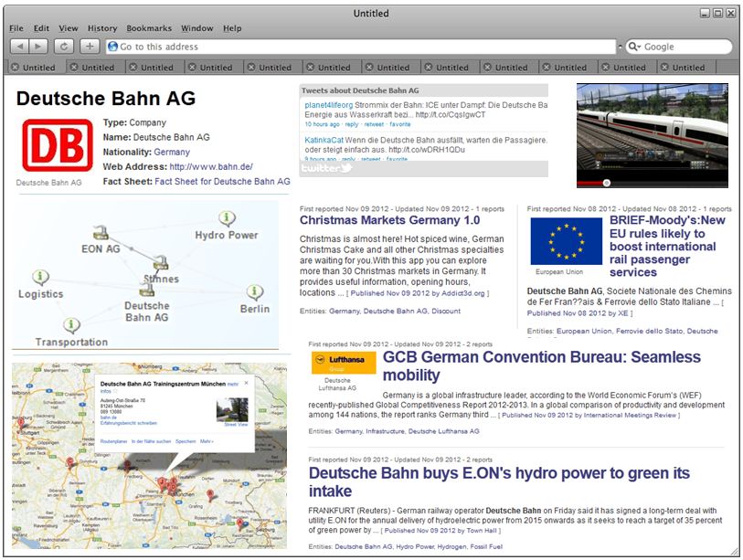Open the Window menu
743x560 pixels.
pos(197,28)
